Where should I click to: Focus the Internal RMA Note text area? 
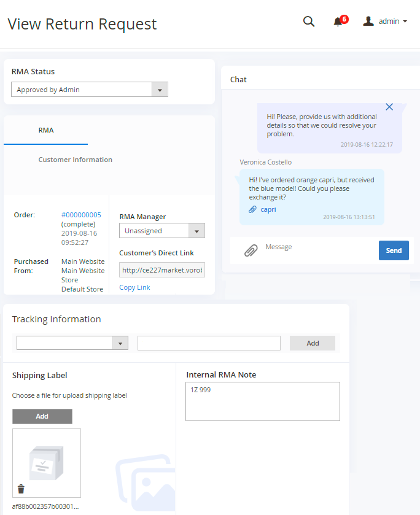263,401
